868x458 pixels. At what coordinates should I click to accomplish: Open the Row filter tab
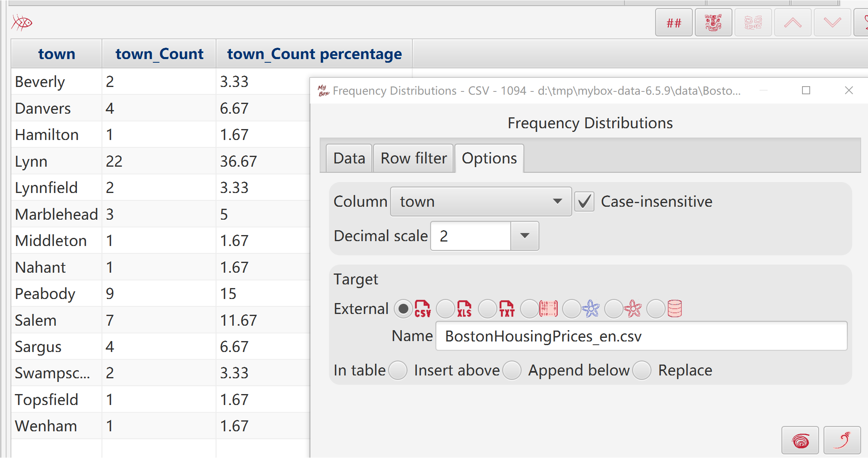414,158
